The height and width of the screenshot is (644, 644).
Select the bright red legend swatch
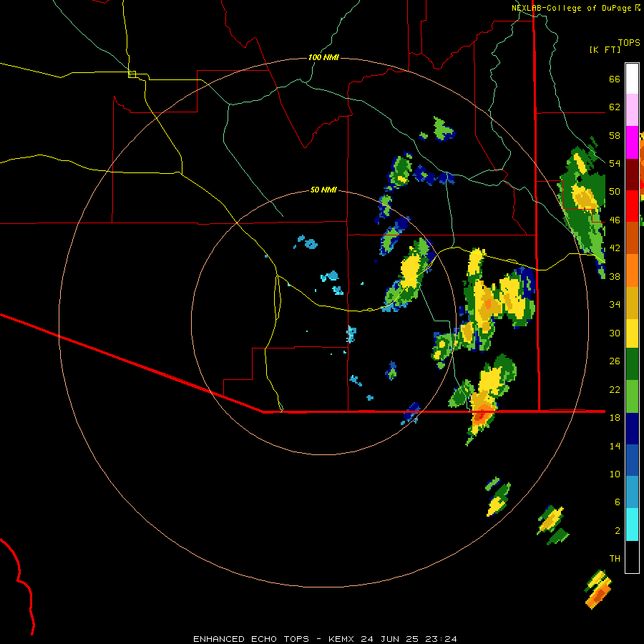click(632, 206)
